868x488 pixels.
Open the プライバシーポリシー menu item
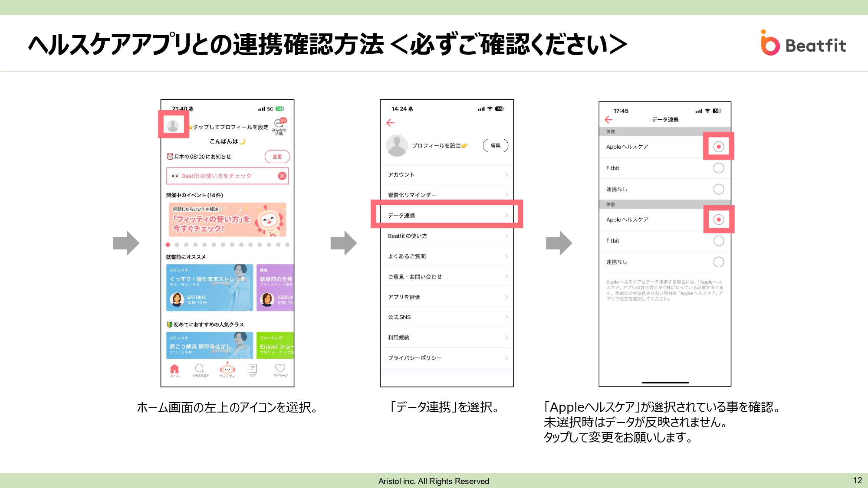click(415, 358)
